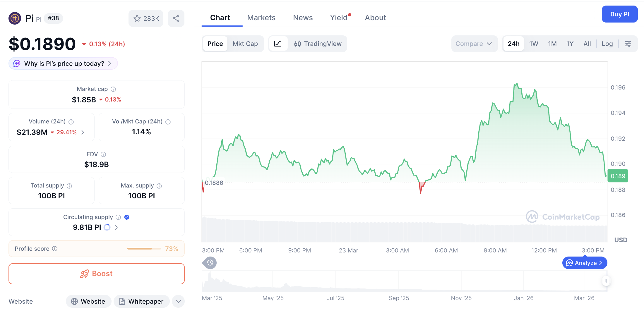Click the #38 rank badge
644x313 pixels.
pos(54,18)
